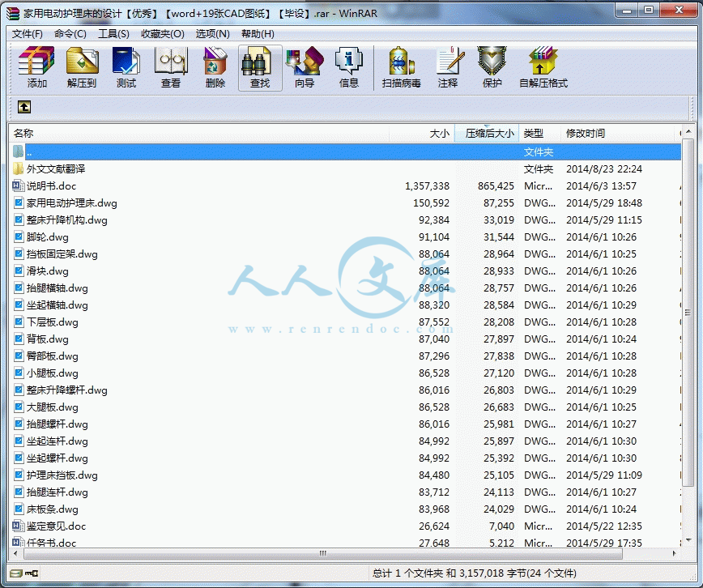
Task: Sort by 大小 column header
Action: pos(421,133)
